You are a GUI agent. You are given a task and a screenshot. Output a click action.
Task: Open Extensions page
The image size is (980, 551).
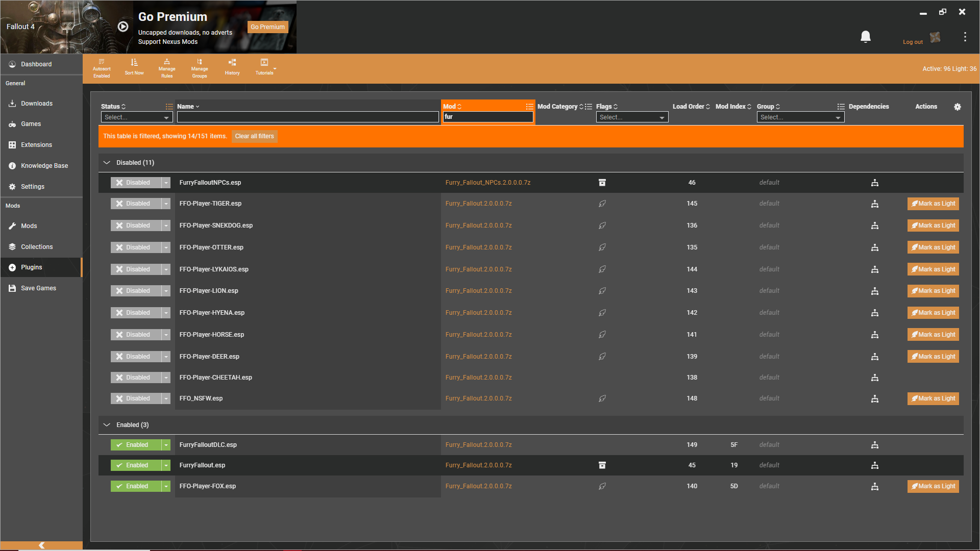(41, 145)
